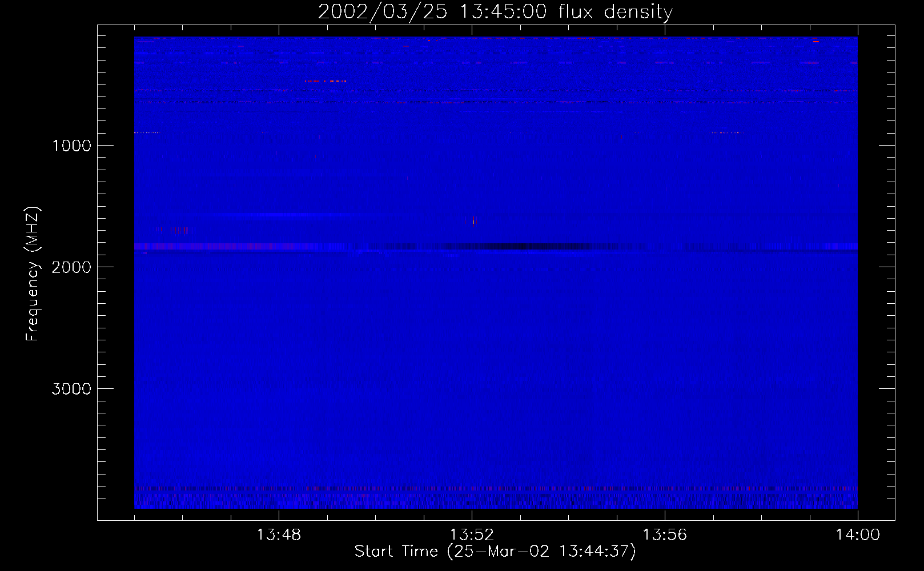
Task: Click the '13:52' time tick label
Action: [x=472, y=535]
